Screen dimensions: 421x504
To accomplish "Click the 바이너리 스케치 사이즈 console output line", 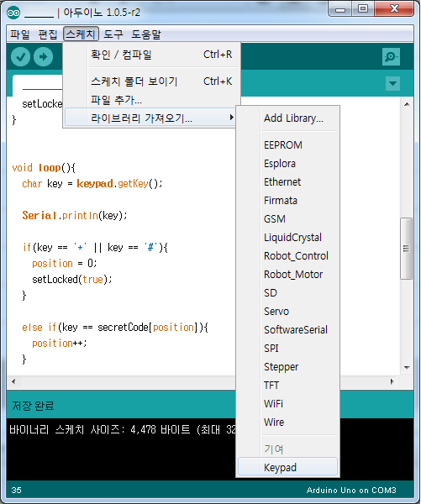I will click(123, 430).
